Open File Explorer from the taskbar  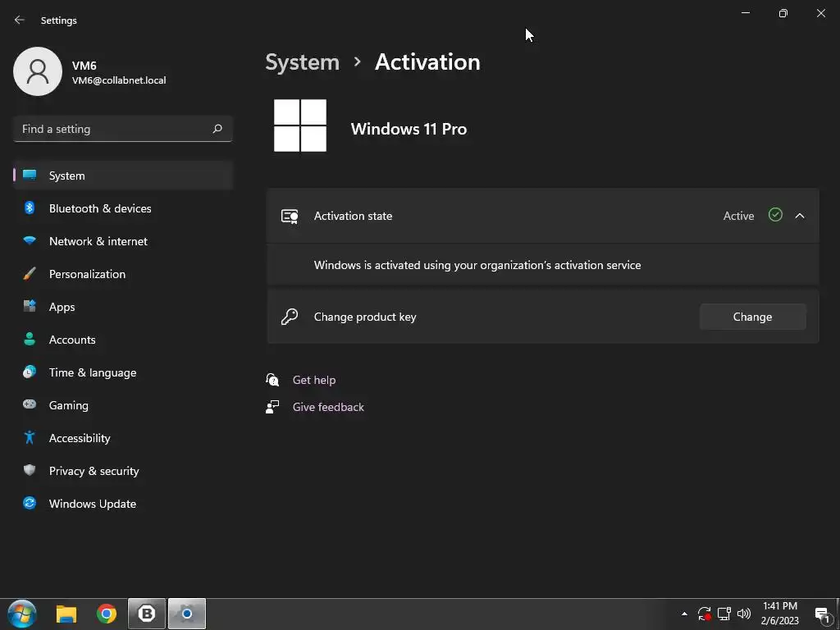[x=66, y=614]
